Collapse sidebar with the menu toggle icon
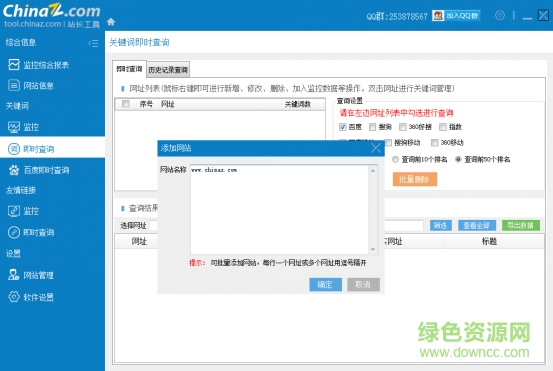The height and width of the screenshot is (371, 553). (x=93, y=43)
